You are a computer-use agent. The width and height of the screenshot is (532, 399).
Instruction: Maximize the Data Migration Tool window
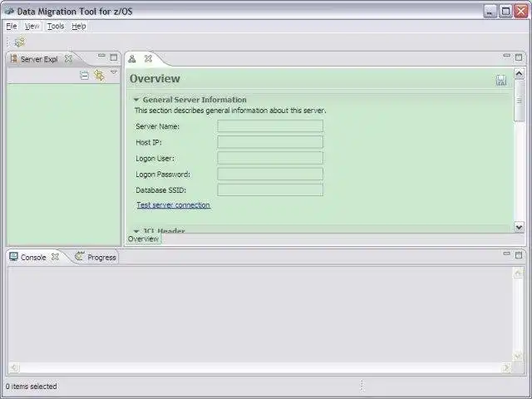[505, 12]
